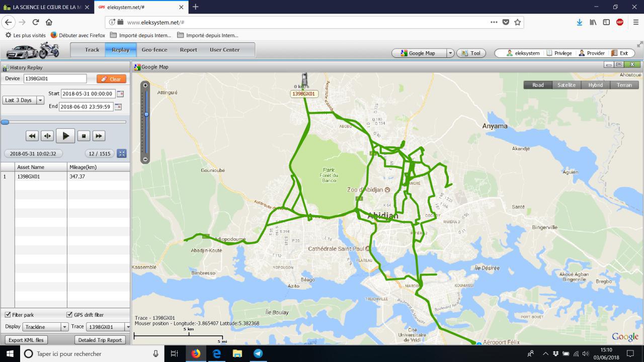Screen dimensions: 644x362
Task: Click the map zoom-out minus button
Action: click(x=145, y=159)
